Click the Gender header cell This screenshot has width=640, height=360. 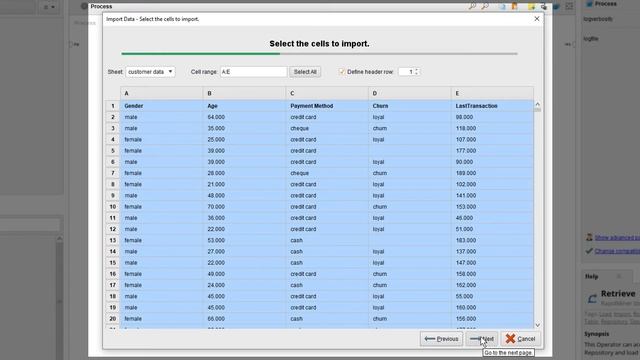pyautogui.click(x=162, y=106)
